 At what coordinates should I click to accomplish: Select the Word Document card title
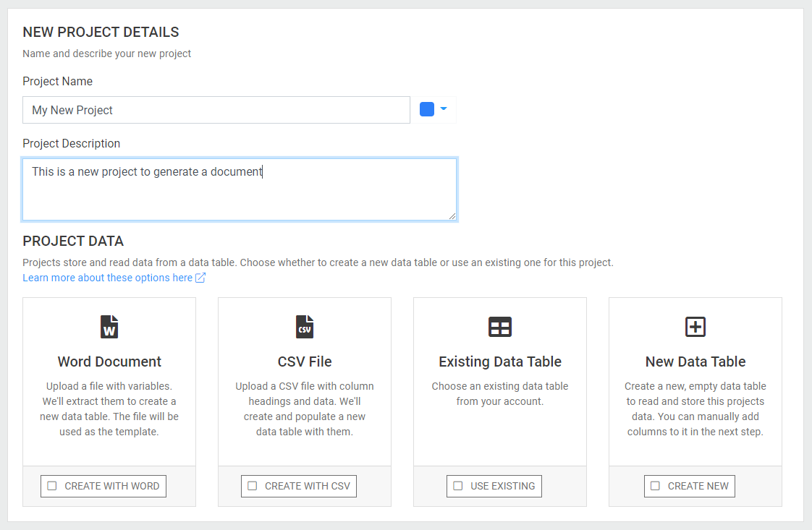(x=109, y=362)
